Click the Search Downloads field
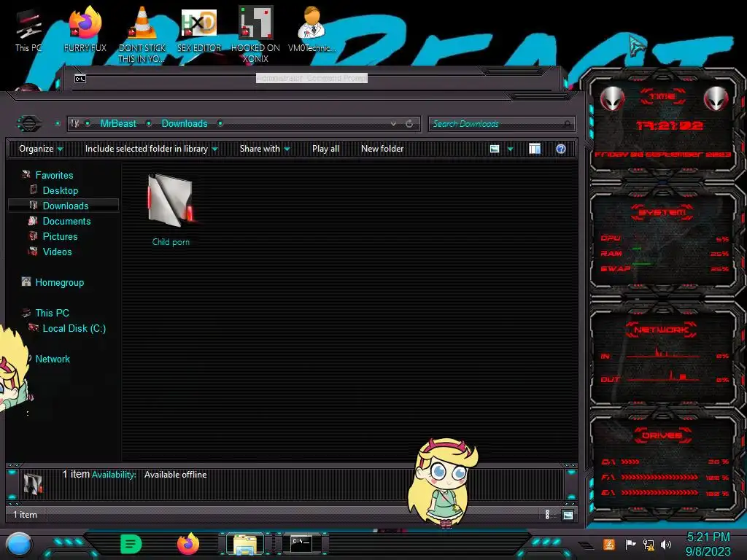The width and height of the screenshot is (747, 560). point(501,124)
